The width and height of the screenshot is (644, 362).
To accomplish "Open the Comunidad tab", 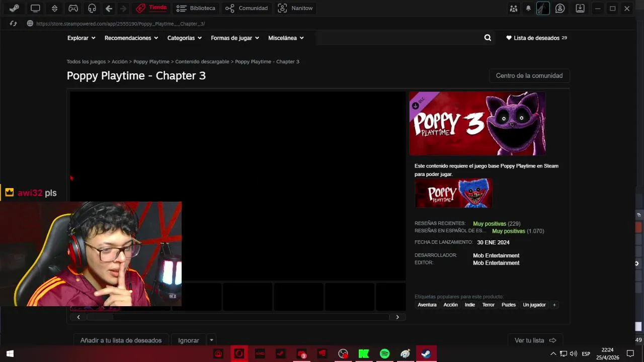I will click(x=247, y=8).
